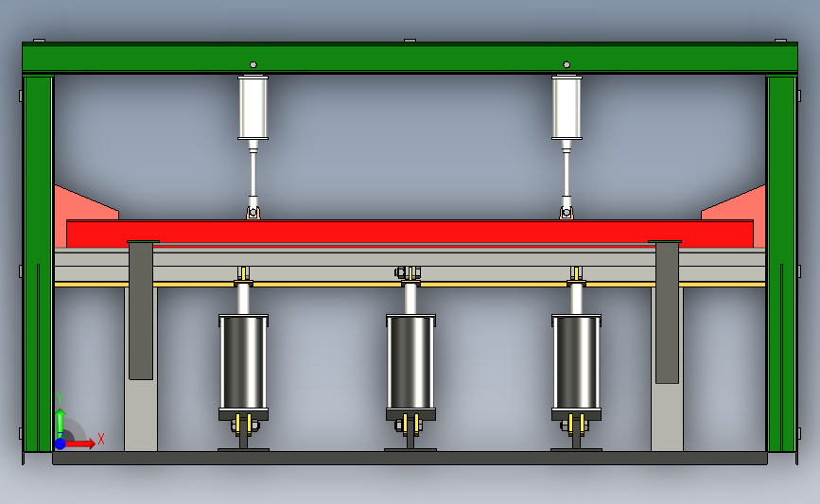Pick the middle lower chrome cylinder

pos(410,363)
